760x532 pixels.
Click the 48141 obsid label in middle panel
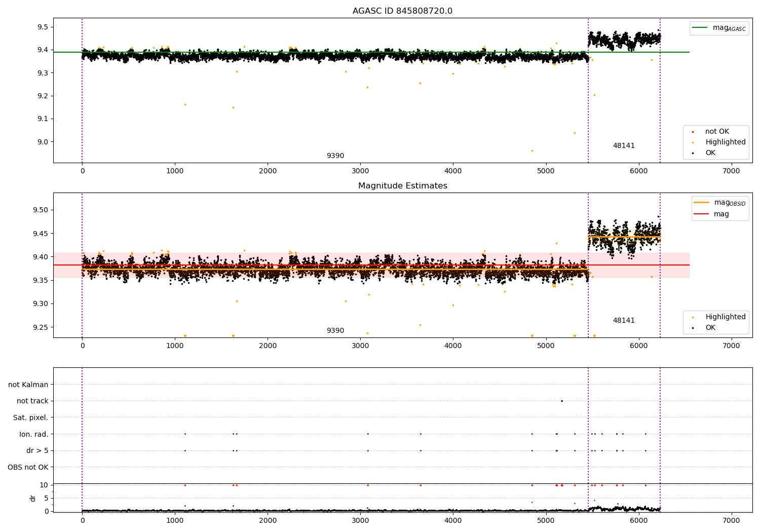[x=623, y=321]
